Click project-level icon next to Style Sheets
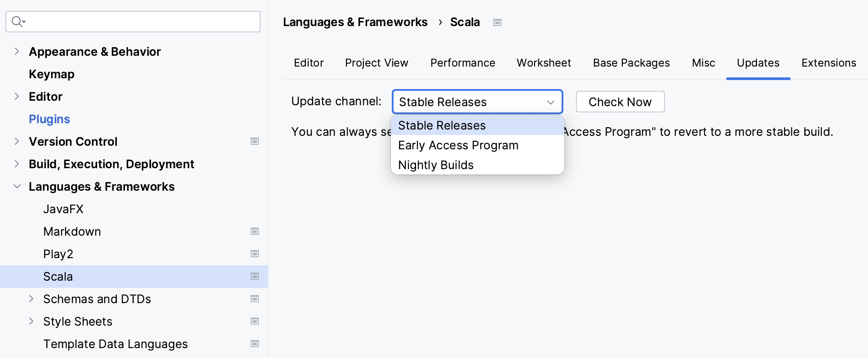 click(255, 322)
